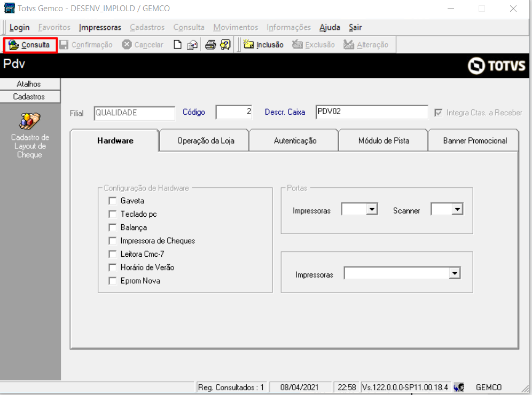
Task: Minimize the Totvs Gemco window
Action: pos(451,9)
